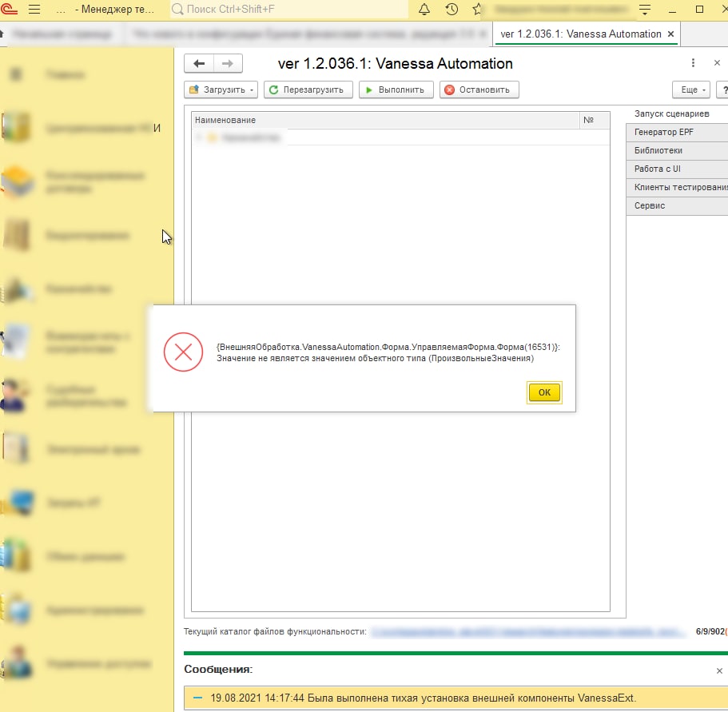The width and height of the screenshot is (728, 712).
Task: Click the № column header
Action: pyautogui.click(x=595, y=120)
